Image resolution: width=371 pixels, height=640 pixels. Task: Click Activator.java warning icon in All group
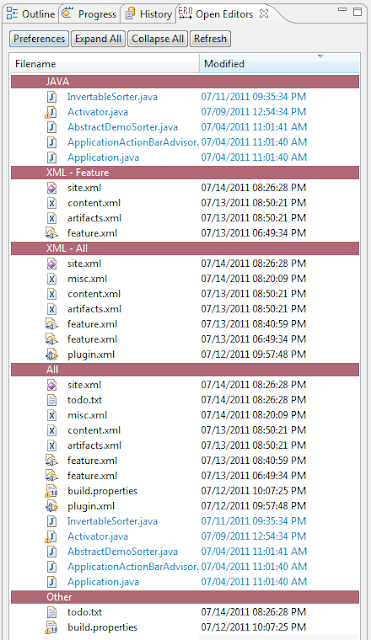pyautogui.click(x=51, y=536)
